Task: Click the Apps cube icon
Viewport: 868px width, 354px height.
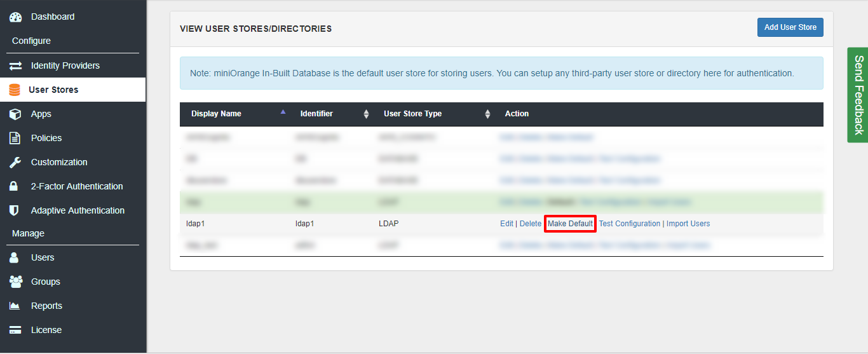Action: pos(15,114)
